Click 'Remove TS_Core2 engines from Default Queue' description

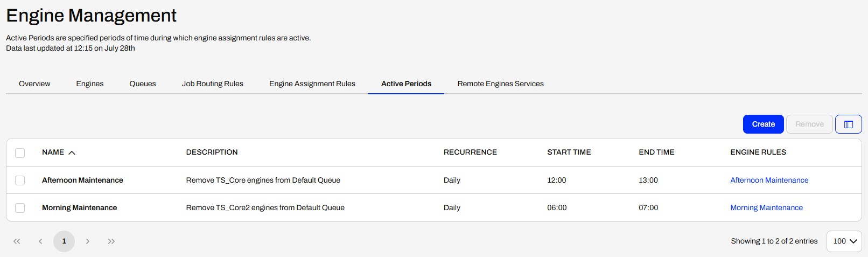(x=265, y=207)
